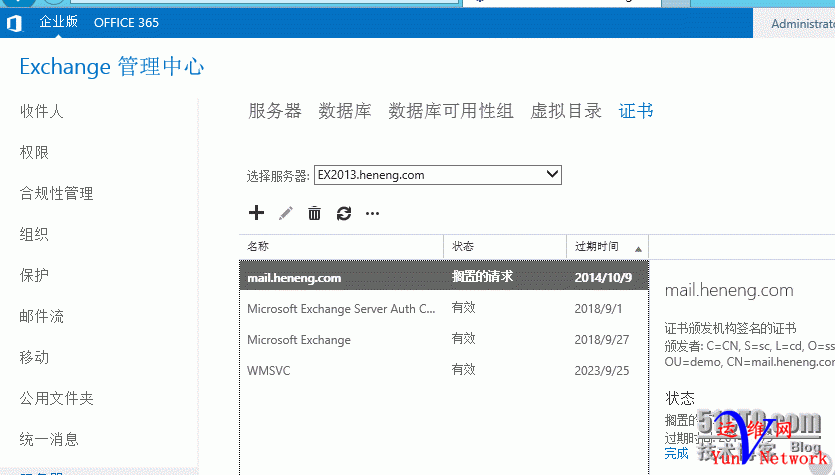Screen dimensions: 835x475
Task: Select the Microsoft Exchange Server Auth certificate row
Action: pos(444,308)
